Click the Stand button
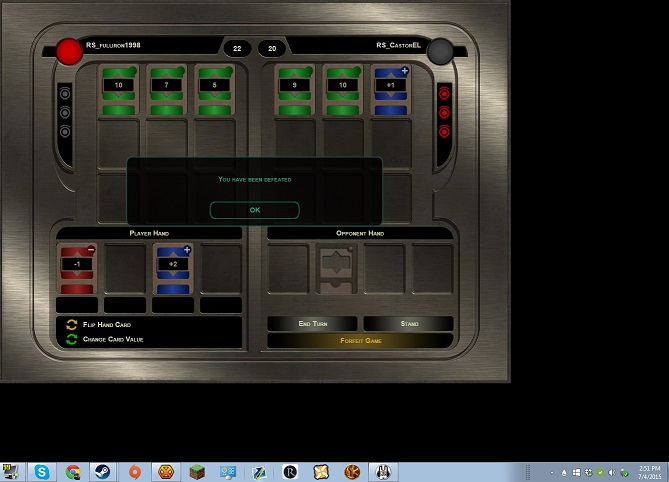669x482 pixels. click(408, 324)
